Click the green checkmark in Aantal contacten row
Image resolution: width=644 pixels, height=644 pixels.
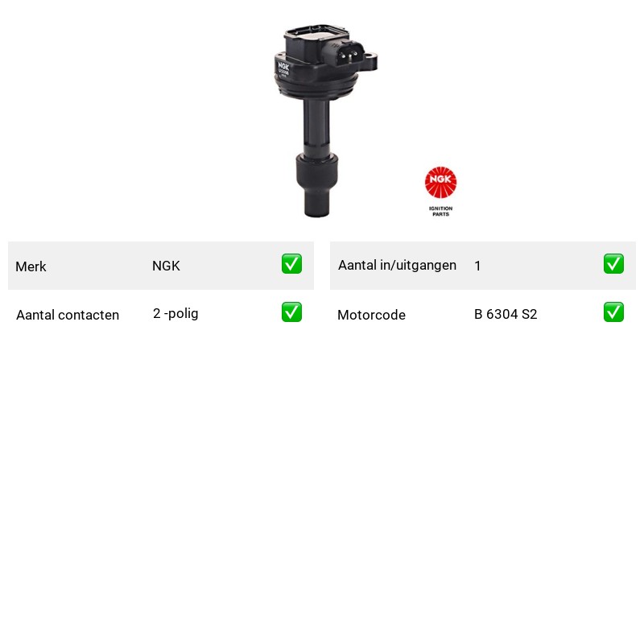[291, 312]
